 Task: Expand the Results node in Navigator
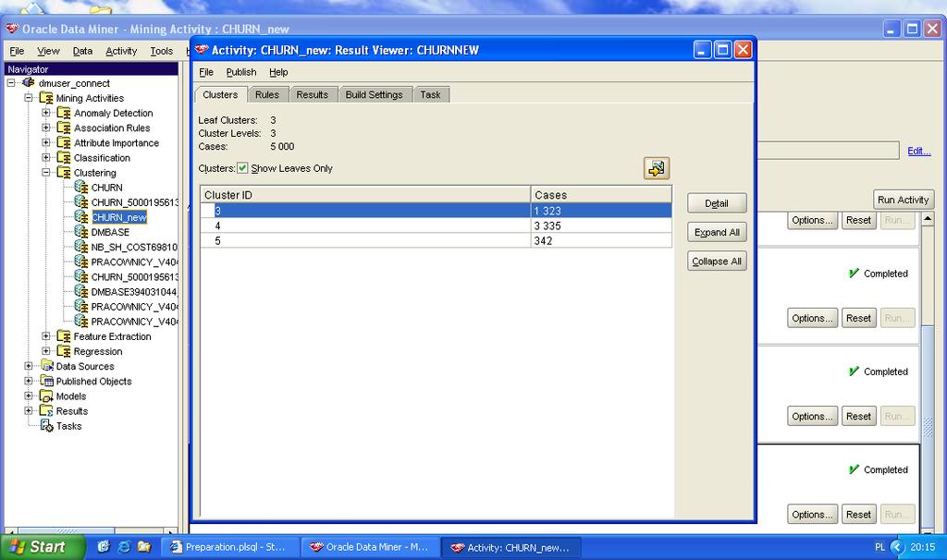(29, 410)
